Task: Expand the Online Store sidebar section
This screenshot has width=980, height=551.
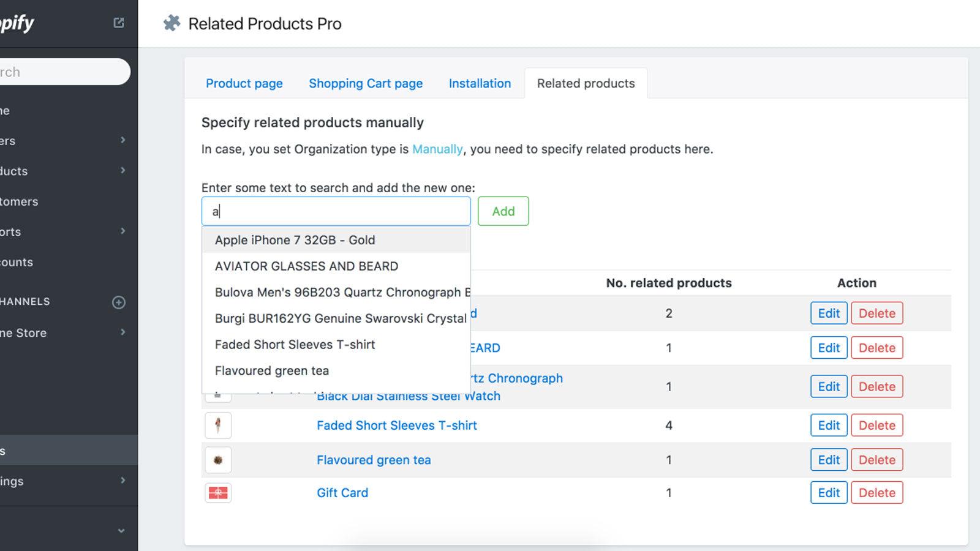Action: (123, 332)
